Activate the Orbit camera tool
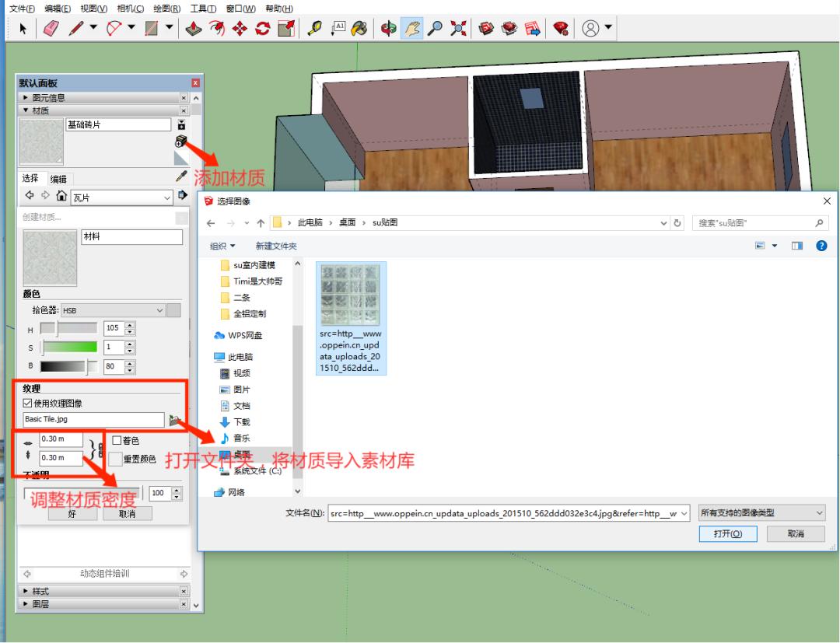The height and width of the screenshot is (643, 840). coord(388,29)
